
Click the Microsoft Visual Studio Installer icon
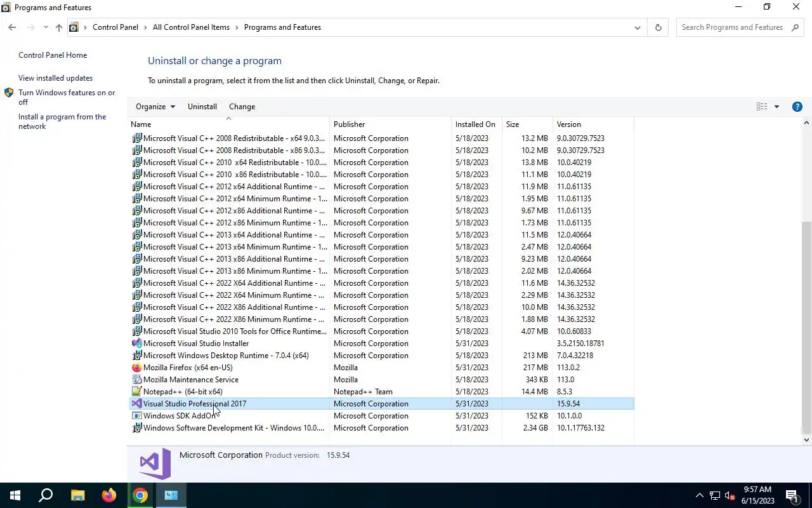(136, 344)
